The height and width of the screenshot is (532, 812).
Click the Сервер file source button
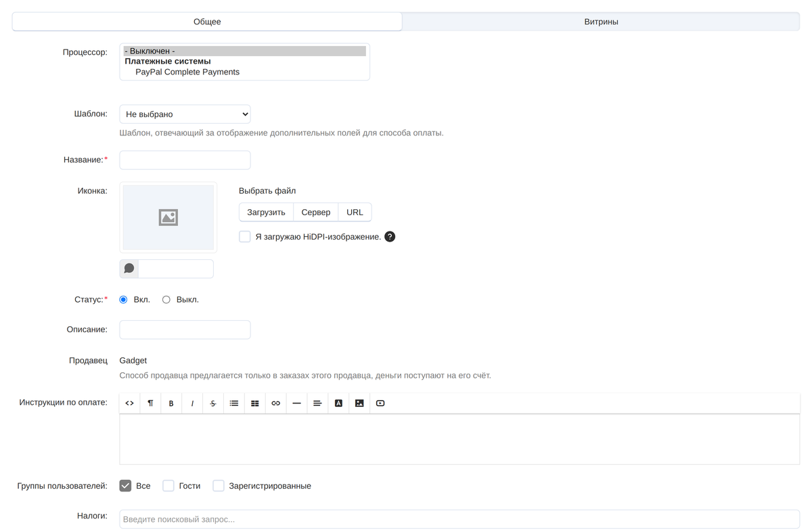316,213
